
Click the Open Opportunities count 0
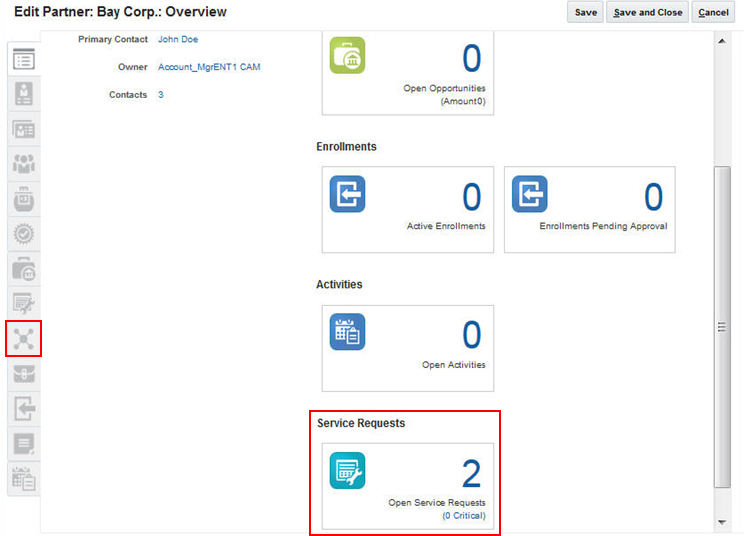pos(472,58)
